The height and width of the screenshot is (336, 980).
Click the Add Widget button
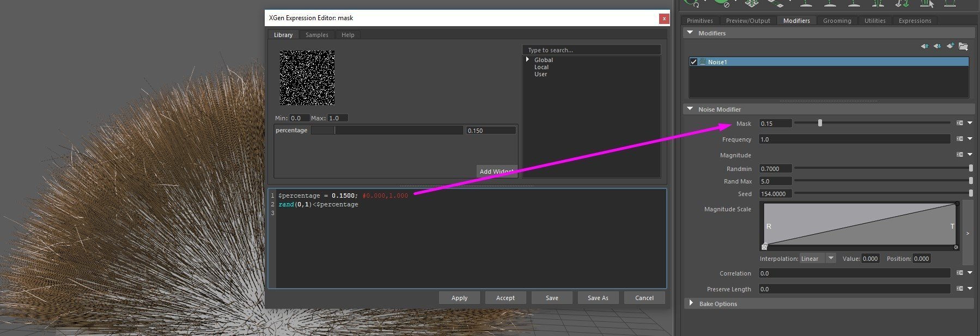click(x=496, y=171)
